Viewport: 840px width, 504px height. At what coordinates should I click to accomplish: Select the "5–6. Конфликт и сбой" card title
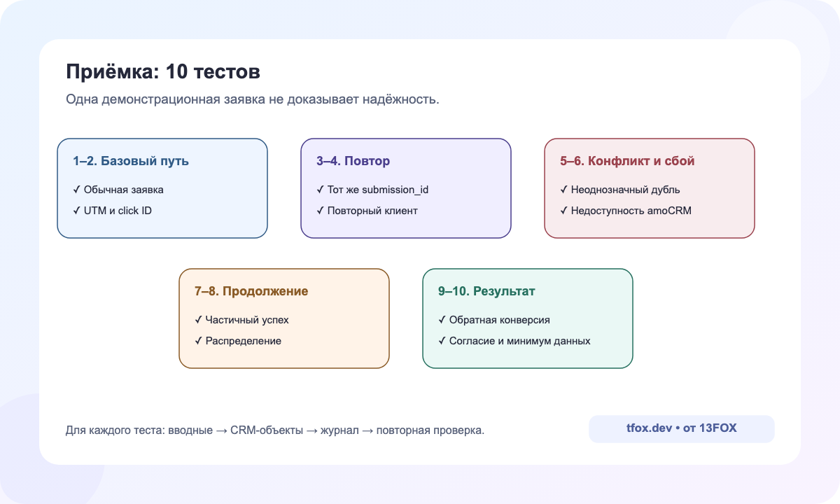[x=627, y=161]
